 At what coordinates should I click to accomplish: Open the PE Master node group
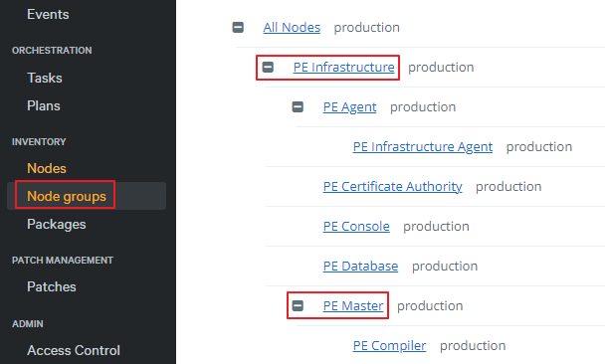tap(353, 305)
